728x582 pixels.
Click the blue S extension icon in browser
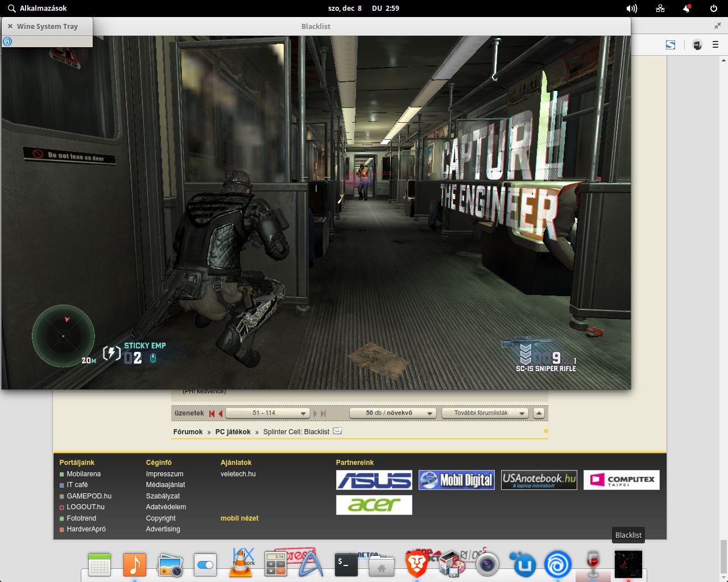pos(671,45)
